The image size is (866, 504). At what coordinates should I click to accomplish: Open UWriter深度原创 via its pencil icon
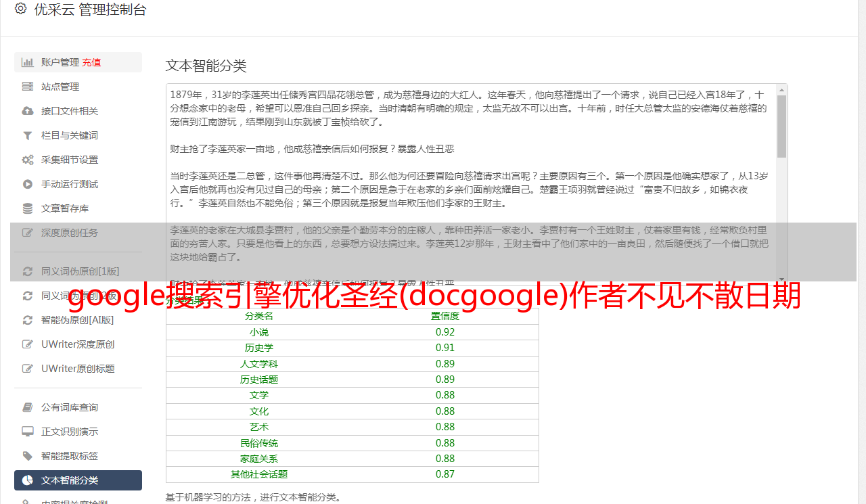28,344
